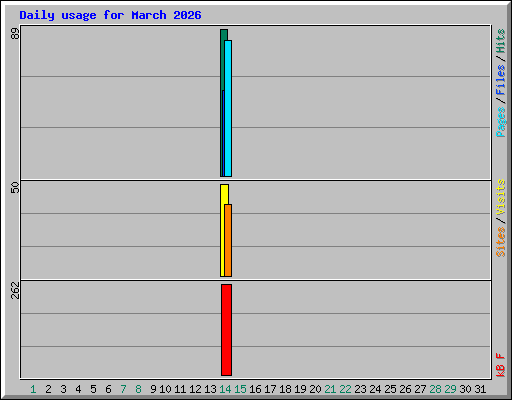
Task: Click the 'Sites' legend label
Action: point(500,242)
